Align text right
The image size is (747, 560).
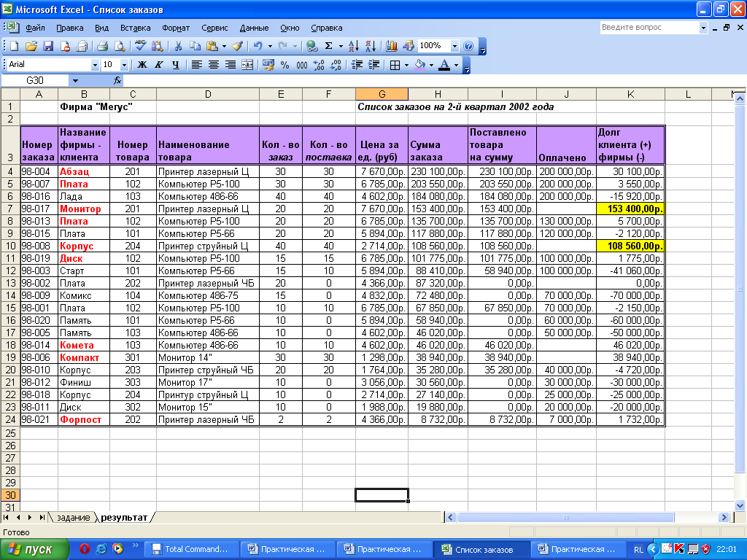click(231, 65)
